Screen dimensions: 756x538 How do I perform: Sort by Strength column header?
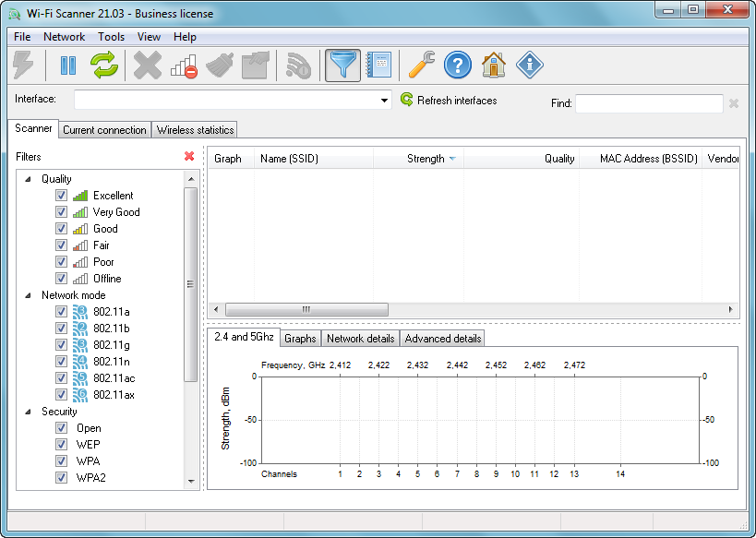click(x=418, y=159)
